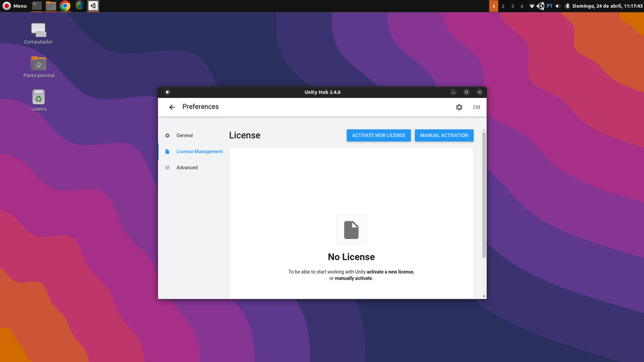The image size is (644, 362).
Task: Open the CM account menu
Action: pos(476,107)
